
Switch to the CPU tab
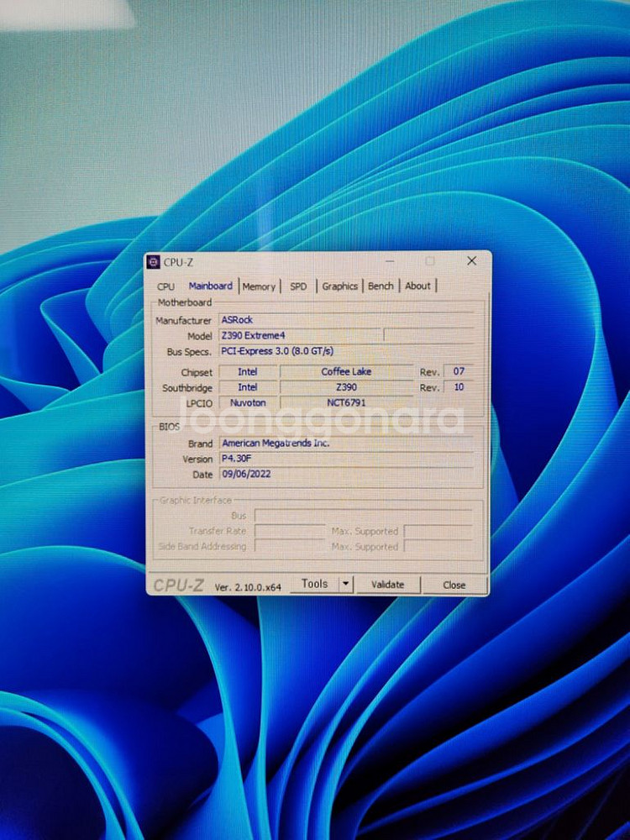(165, 286)
